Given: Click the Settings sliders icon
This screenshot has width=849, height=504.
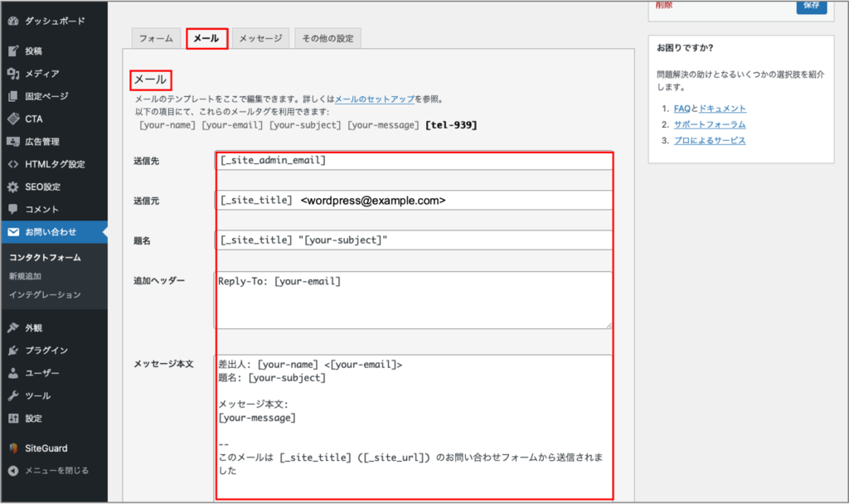Looking at the screenshot, I should click(x=13, y=419).
